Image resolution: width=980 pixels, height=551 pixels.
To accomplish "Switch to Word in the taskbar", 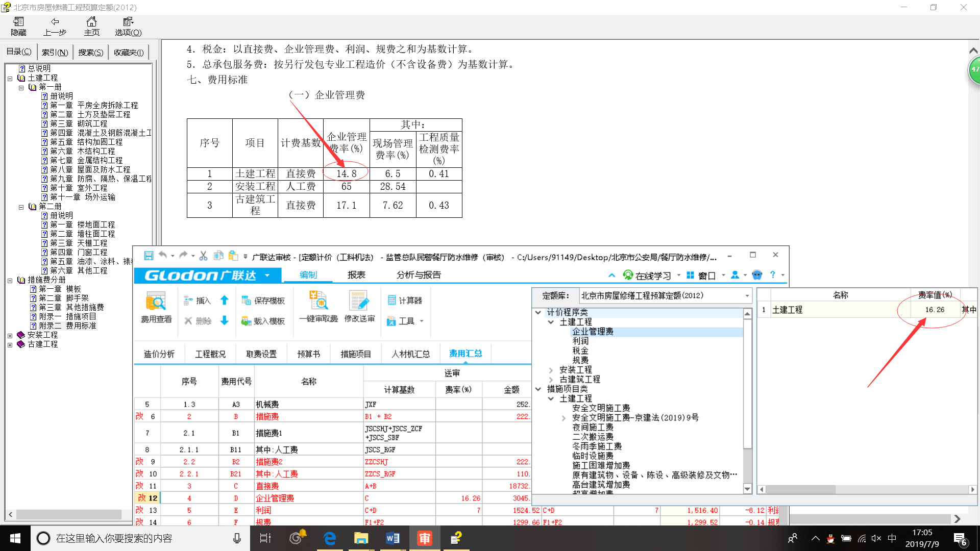I will pyautogui.click(x=393, y=538).
